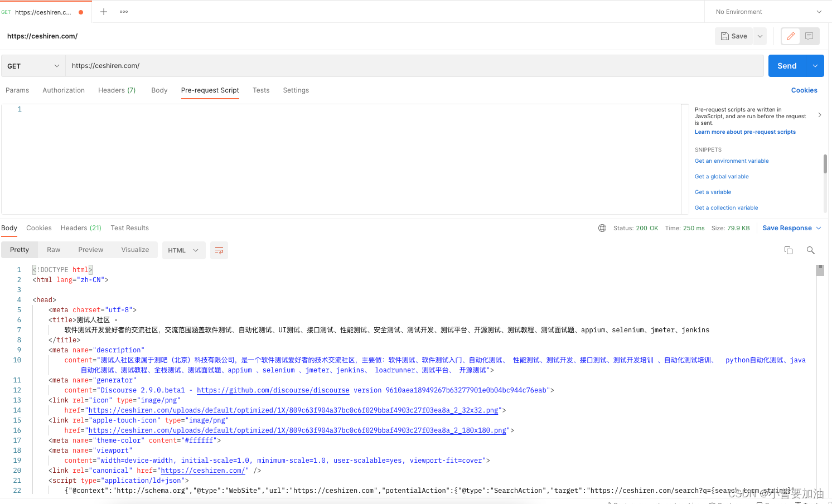Click the response body scrollbar thumb

820,270
